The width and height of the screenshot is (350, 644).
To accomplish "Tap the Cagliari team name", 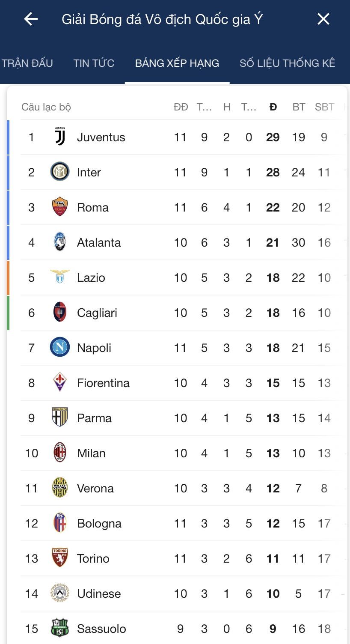I will (x=97, y=313).
